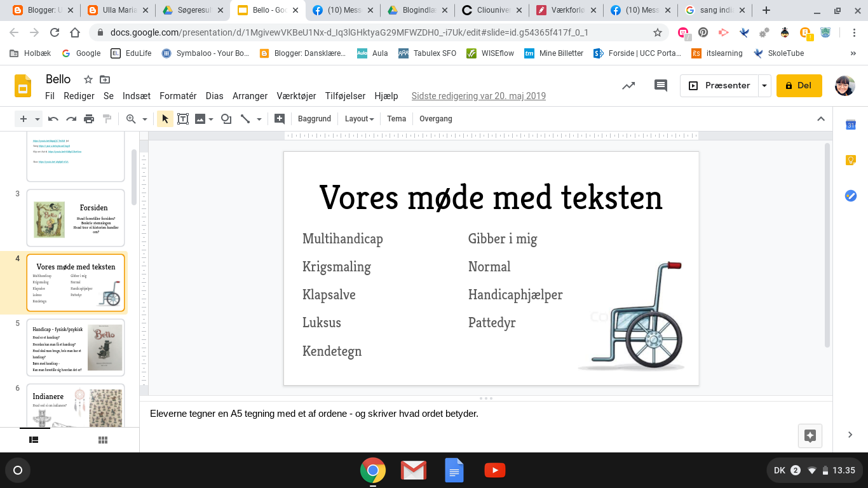The width and height of the screenshot is (868, 488).
Task: Open the Præsenter options dropdown arrow
Action: coord(764,86)
